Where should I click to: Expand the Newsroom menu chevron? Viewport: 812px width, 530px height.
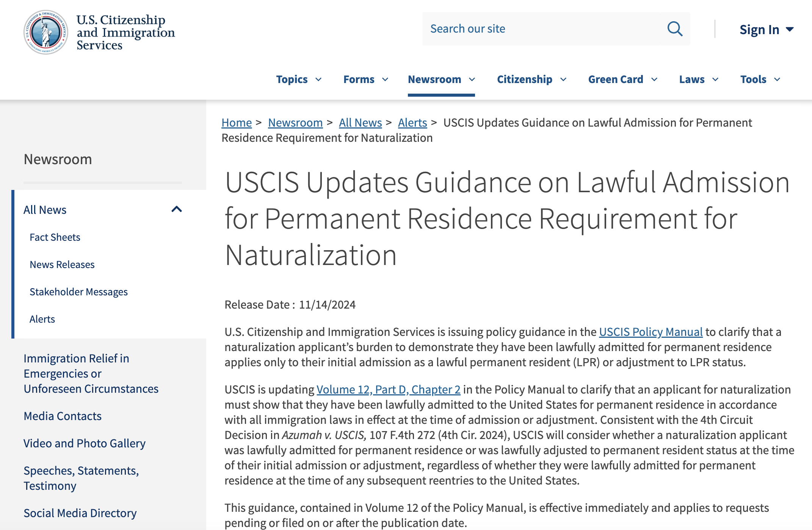tap(472, 79)
